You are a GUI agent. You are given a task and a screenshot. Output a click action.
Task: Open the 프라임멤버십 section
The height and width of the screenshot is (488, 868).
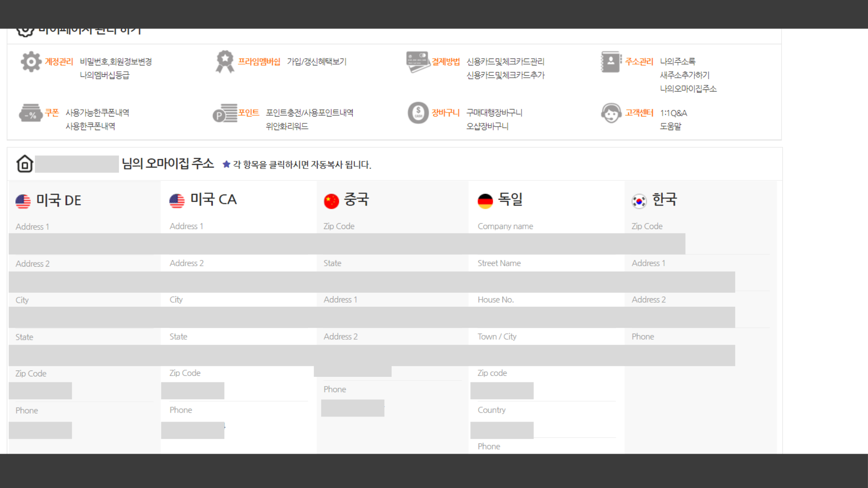pyautogui.click(x=259, y=61)
